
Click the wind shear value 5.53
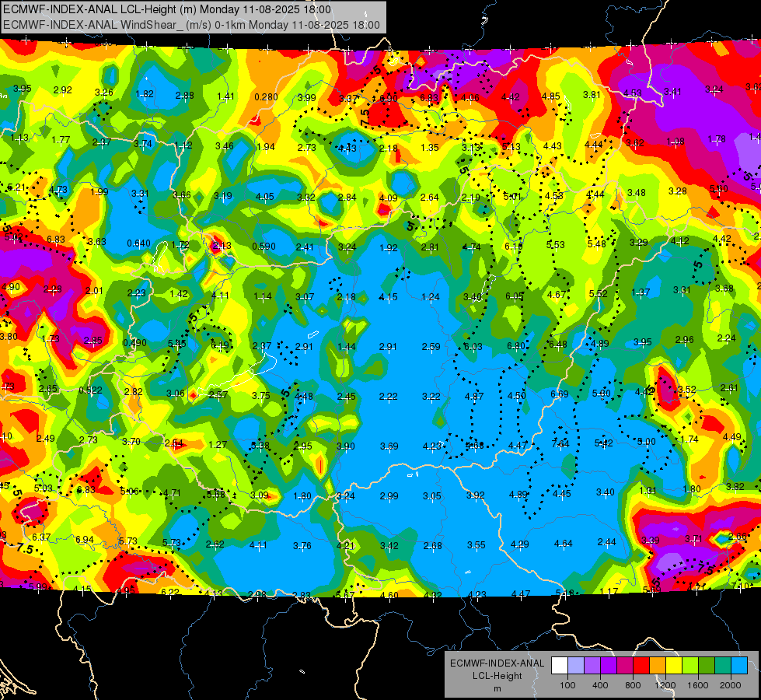(555, 245)
